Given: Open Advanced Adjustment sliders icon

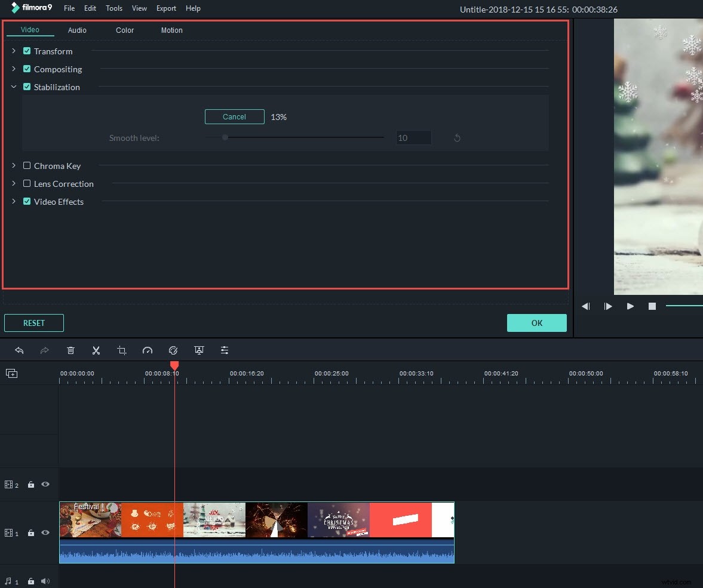Looking at the screenshot, I should click(225, 350).
